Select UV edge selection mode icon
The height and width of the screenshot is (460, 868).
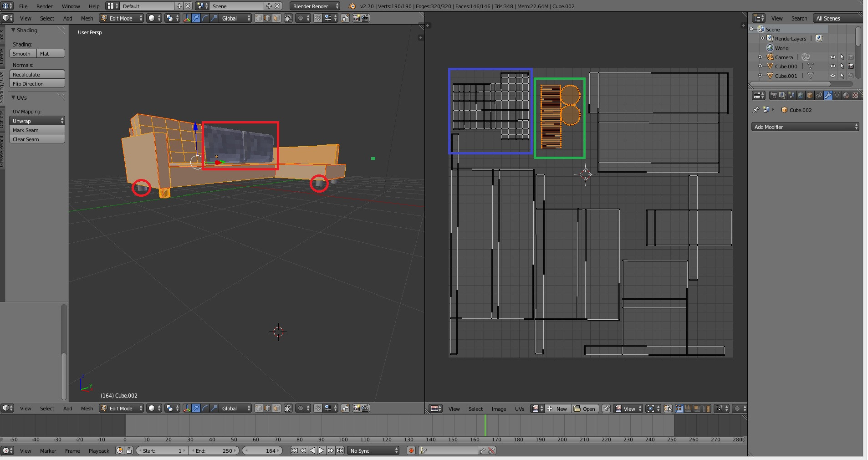688,409
